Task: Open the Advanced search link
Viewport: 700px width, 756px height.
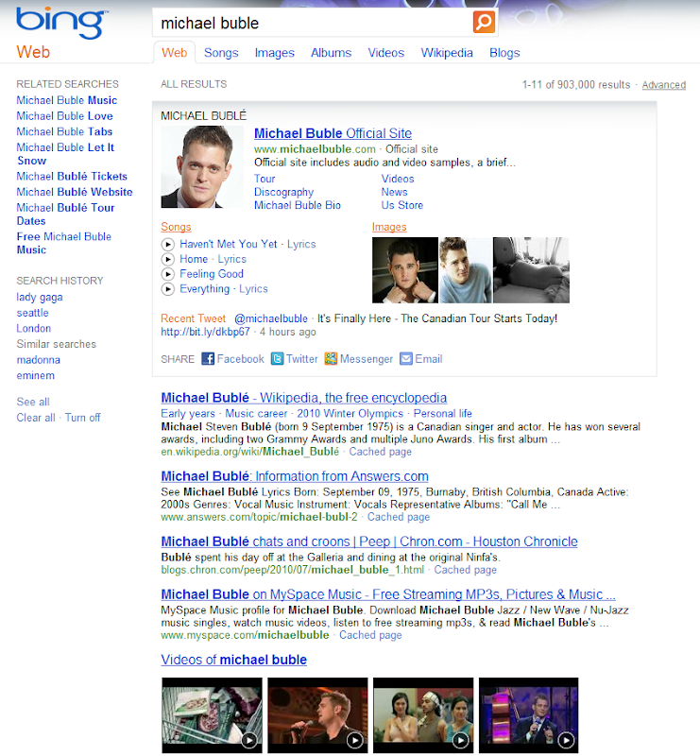Action: (664, 85)
